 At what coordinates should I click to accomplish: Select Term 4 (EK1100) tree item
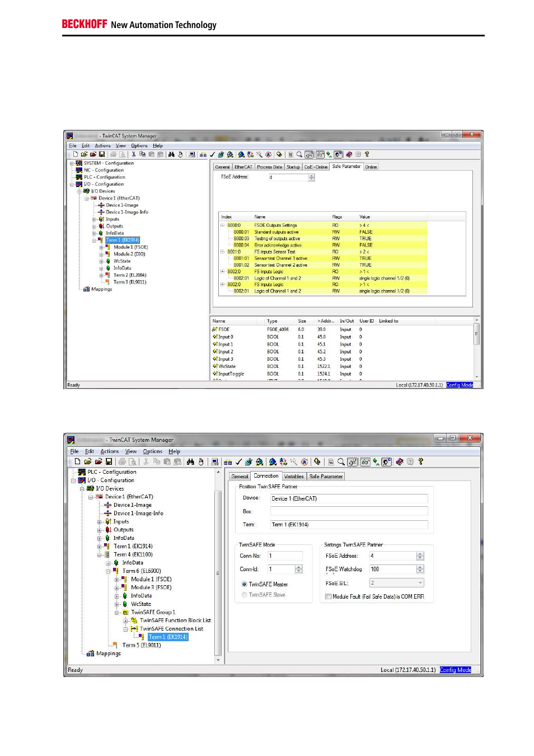point(133,554)
